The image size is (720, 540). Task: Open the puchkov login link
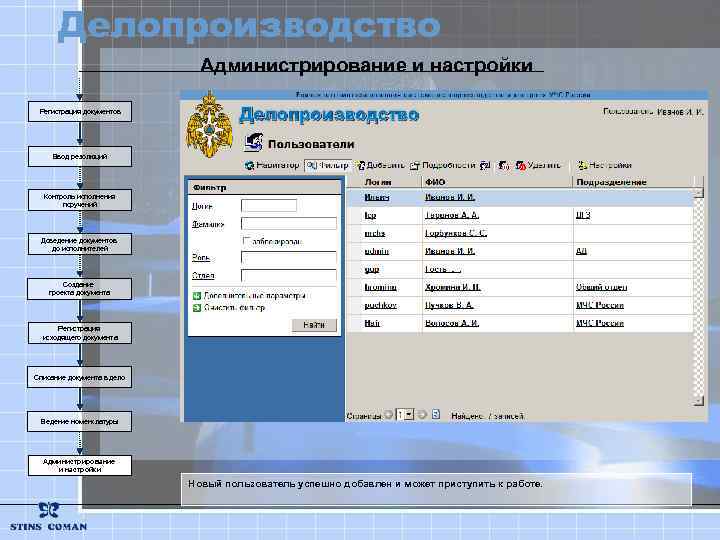coord(381,305)
